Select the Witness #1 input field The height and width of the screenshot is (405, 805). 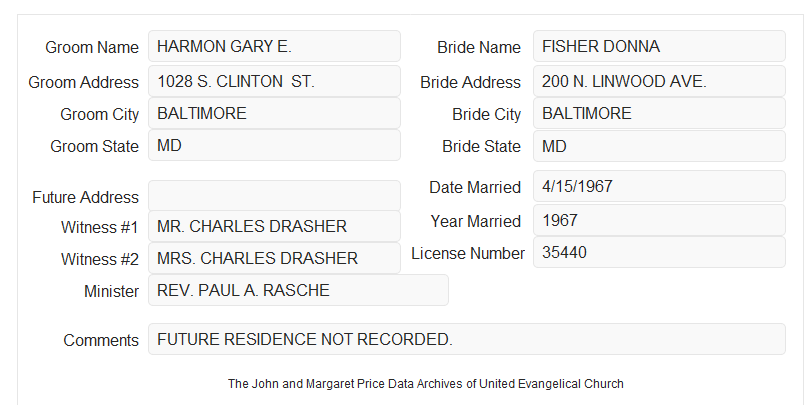[x=274, y=226]
